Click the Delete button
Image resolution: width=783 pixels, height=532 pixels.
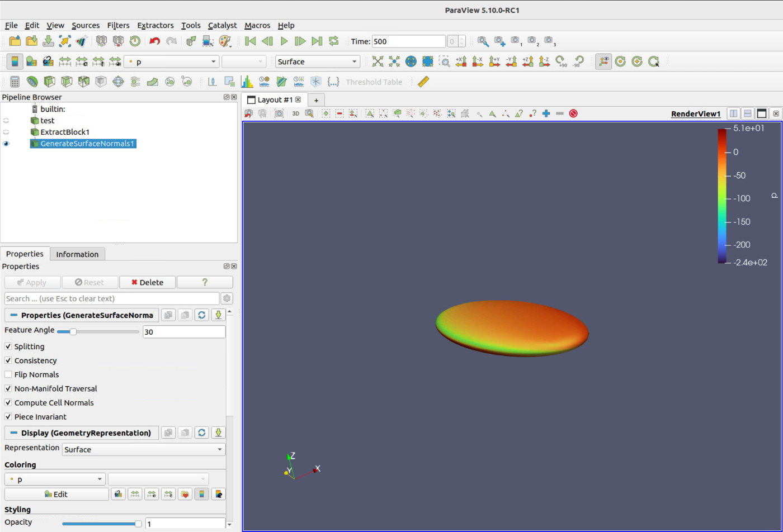[x=147, y=282]
